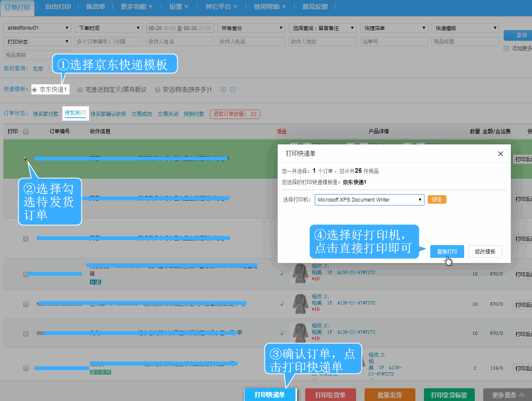This screenshot has height=401, width=532.
Task: Click the orange 绑定 button
Action: point(437,200)
